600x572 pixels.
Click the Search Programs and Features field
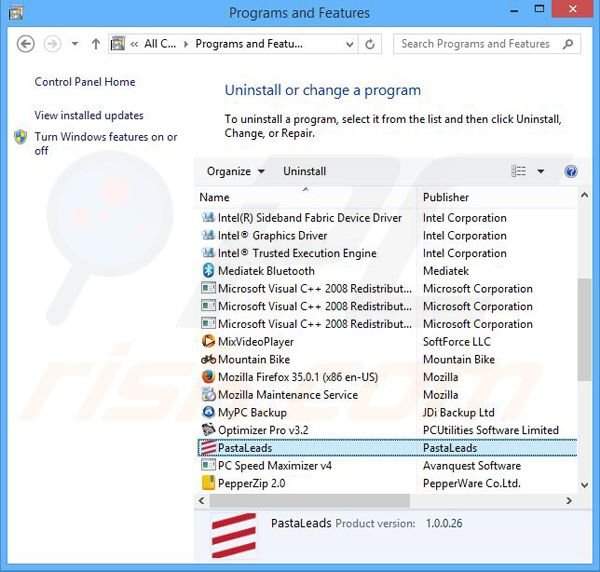pos(487,44)
